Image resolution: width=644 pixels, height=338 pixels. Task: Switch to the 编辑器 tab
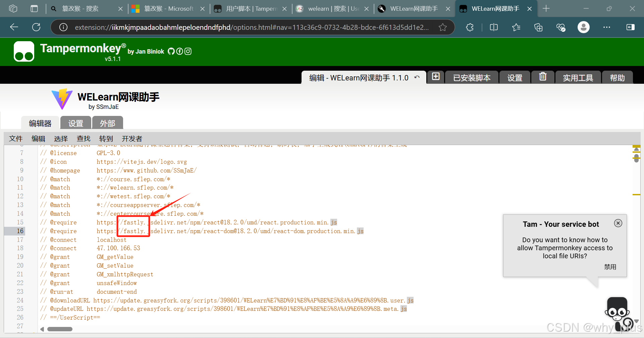tap(40, 123)
